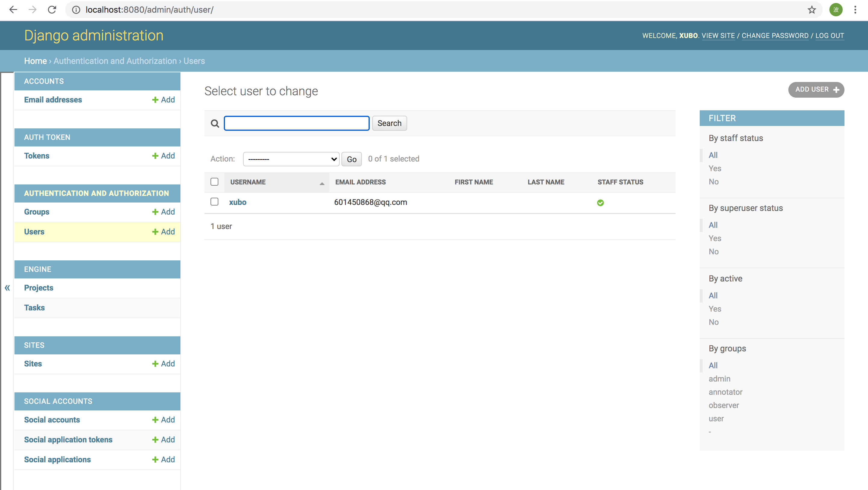Open Projects under Engine section
The image size is (868, 490).
pos(38,287)
